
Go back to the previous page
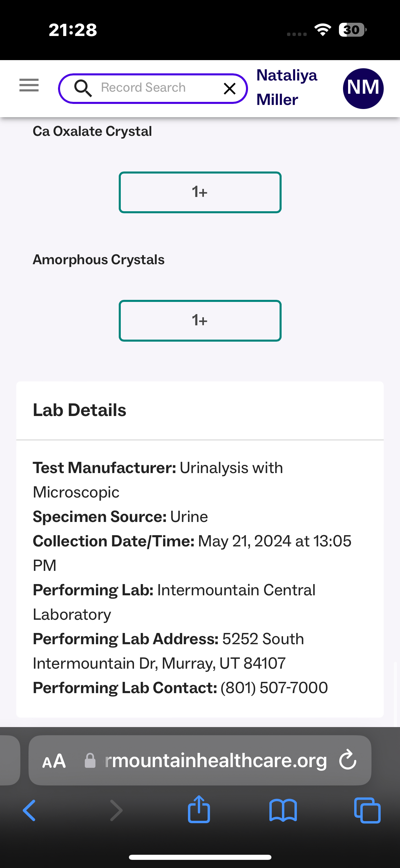[29, 811]
